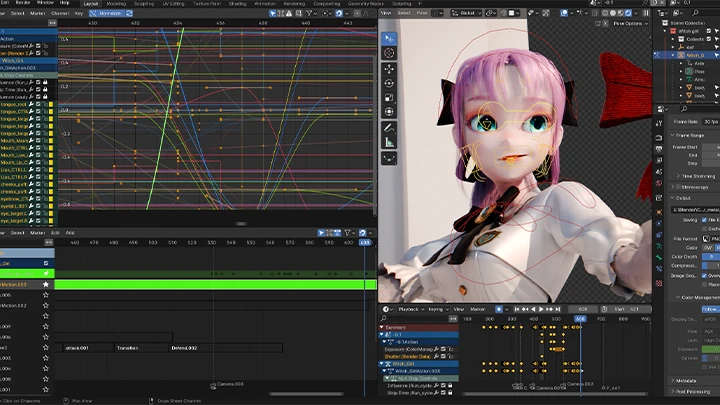Play the animation forward
This screenshot has height=405, width=720.
click(541, 309)
